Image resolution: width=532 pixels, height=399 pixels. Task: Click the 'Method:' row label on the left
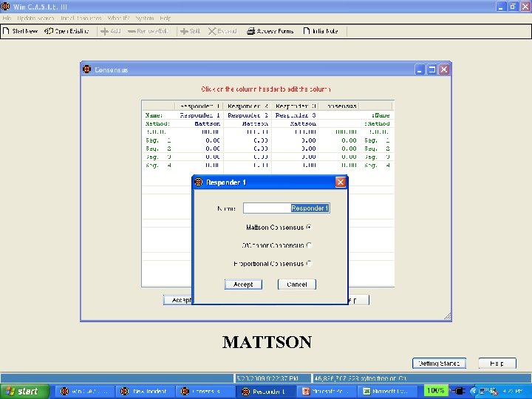157,123
